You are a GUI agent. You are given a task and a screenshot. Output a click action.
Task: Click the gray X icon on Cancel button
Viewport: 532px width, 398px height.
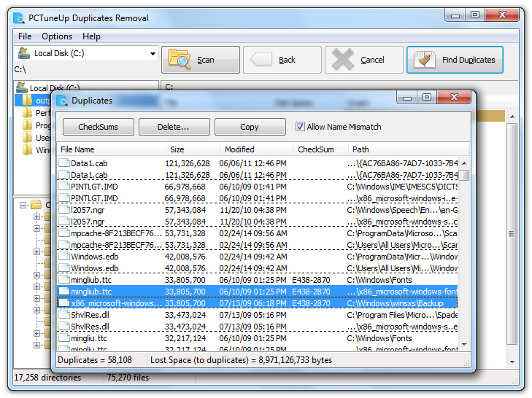pyautogui.click(x=343, y=59)
